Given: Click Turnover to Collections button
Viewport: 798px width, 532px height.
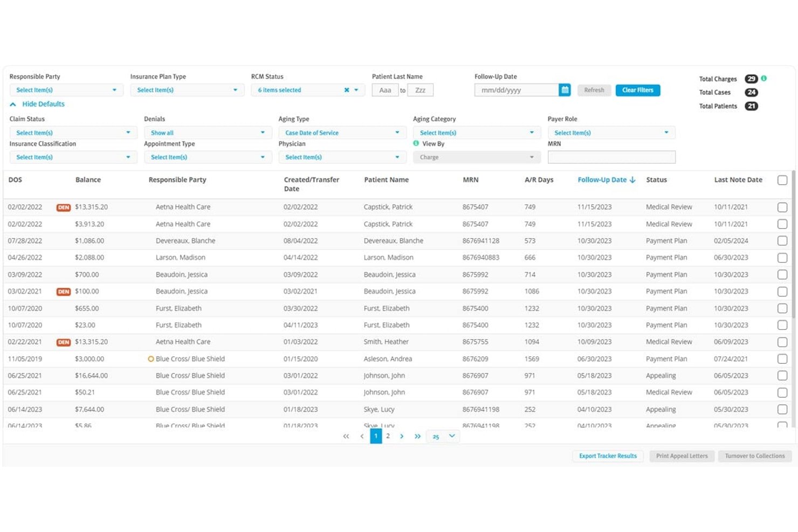Looking at the screenshot, I should [755, 456].
